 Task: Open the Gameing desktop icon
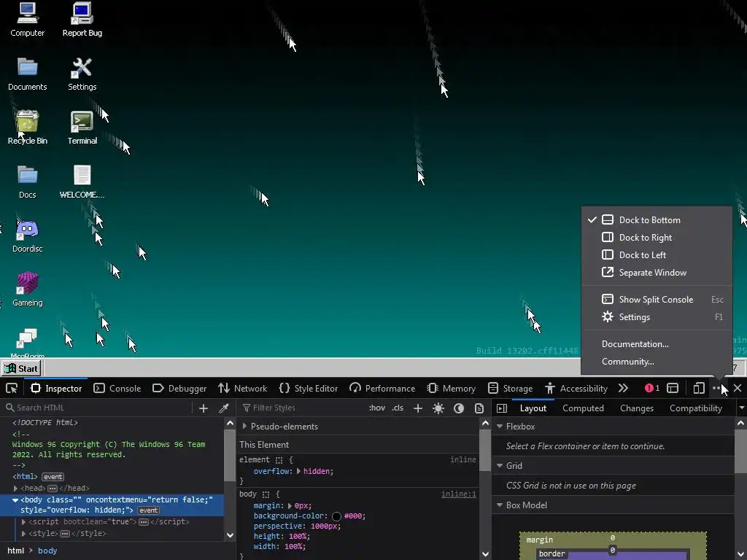[x=27, y=289]
